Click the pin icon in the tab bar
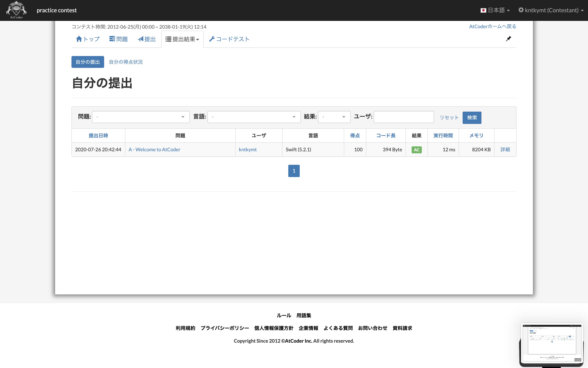 coord(508,39)
